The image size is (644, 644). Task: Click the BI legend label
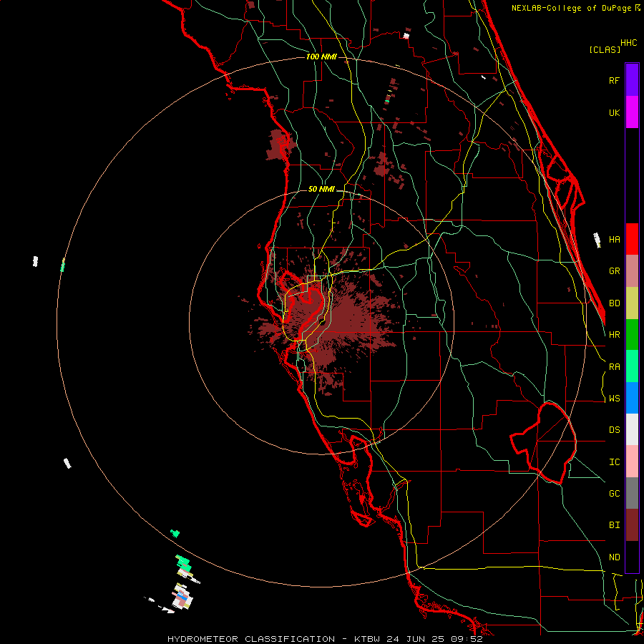coord(614,525)
